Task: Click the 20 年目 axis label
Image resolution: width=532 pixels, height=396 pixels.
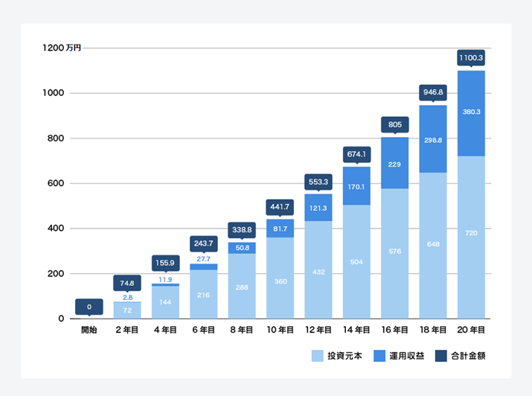Action: tap(471, 330)
